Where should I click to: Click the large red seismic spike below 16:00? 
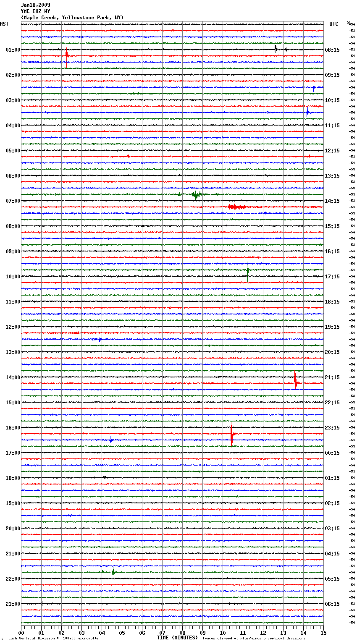(232, 434)
